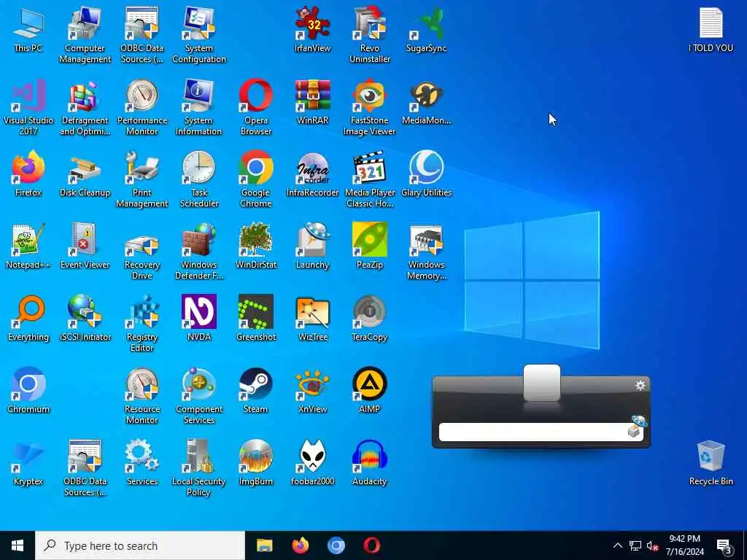The image size is (747, 560).
Task: Select the Services desktop shortcut
Action: coord(142,463)
